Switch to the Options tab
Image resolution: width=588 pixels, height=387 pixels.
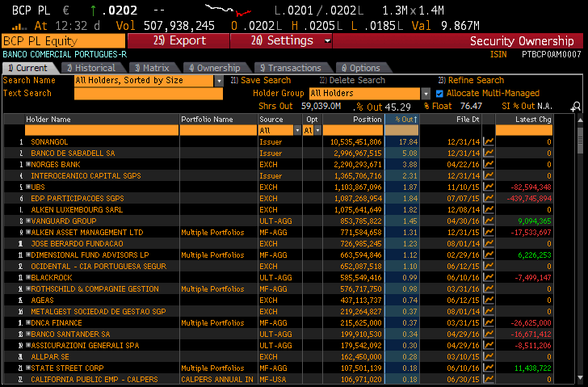[x=361, y=68]
